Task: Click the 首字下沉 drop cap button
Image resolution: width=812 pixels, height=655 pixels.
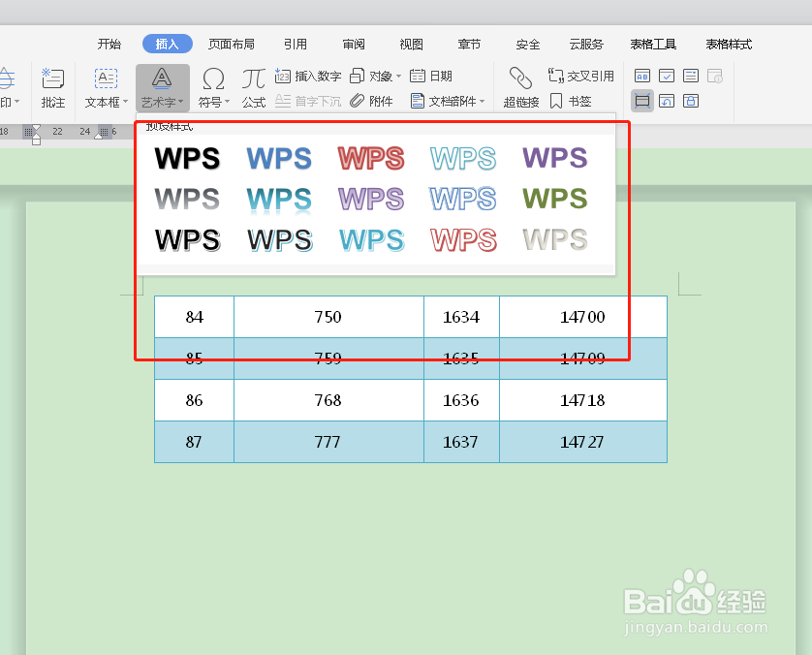Action: point(308,101)
